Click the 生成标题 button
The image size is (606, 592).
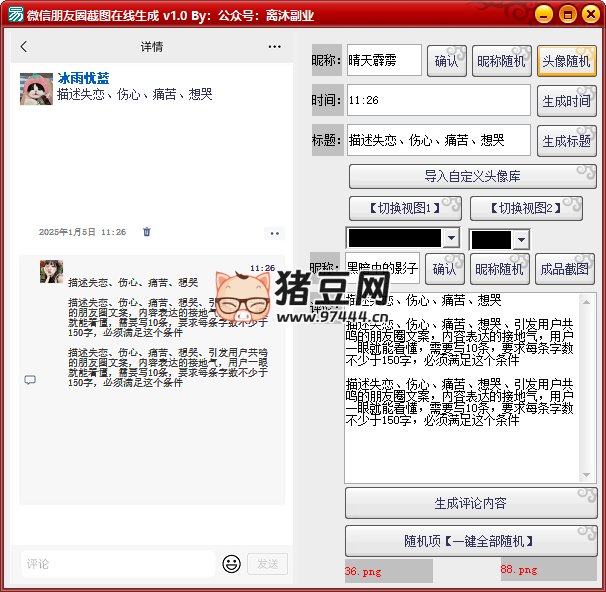click(x=567, y=141)
